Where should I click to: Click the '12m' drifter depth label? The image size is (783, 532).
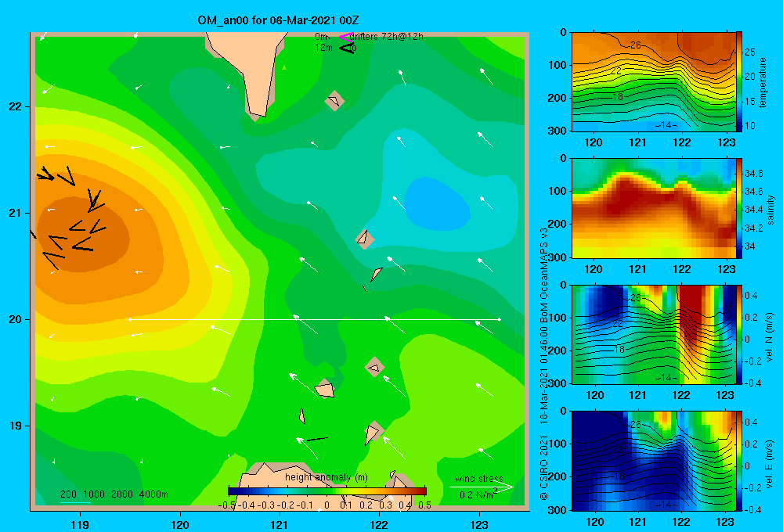(323, 48)
